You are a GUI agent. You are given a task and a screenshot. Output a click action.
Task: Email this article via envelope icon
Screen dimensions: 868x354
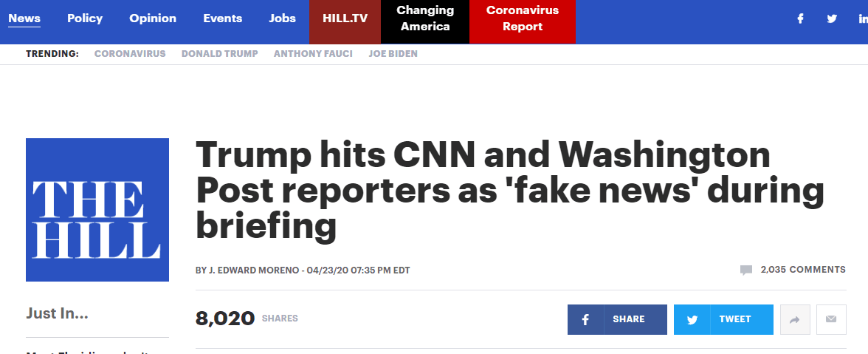coord(831,320)
